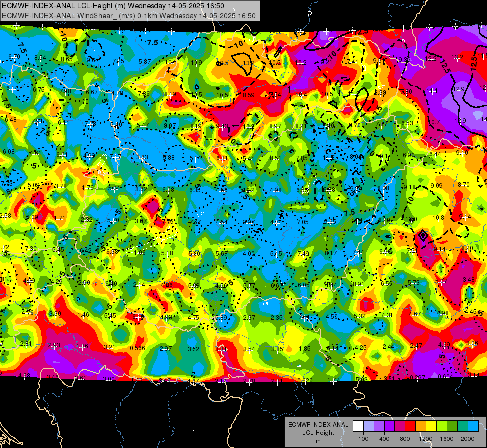
Task: Click the LCL-Height title line in the header
Action: click(x=113, y=6)
